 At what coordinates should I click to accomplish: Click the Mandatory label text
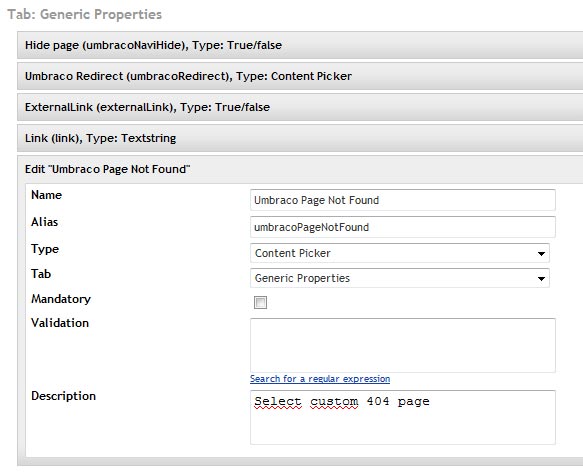pos(61,299)
